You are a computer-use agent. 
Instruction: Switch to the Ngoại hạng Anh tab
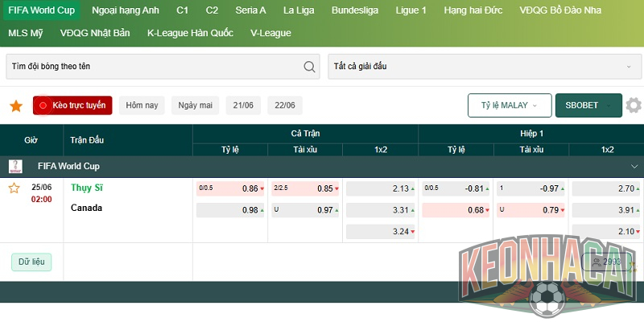pyautogui.click(x=126, y=10)
